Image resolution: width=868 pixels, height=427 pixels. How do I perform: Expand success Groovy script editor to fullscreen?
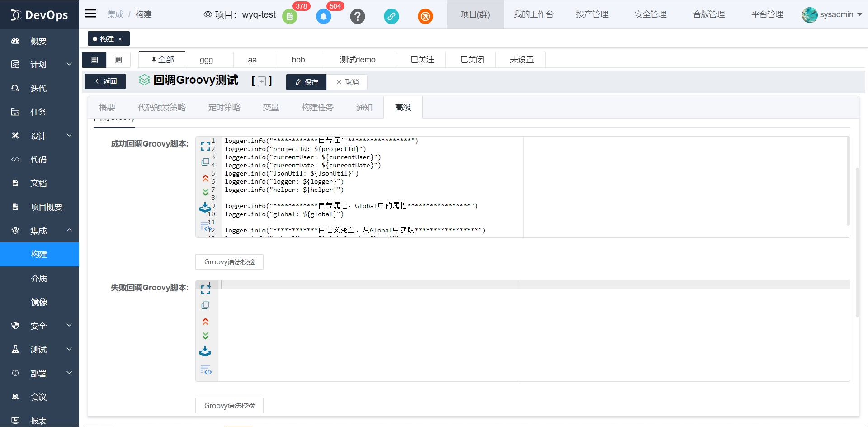[x=205, y=146]
